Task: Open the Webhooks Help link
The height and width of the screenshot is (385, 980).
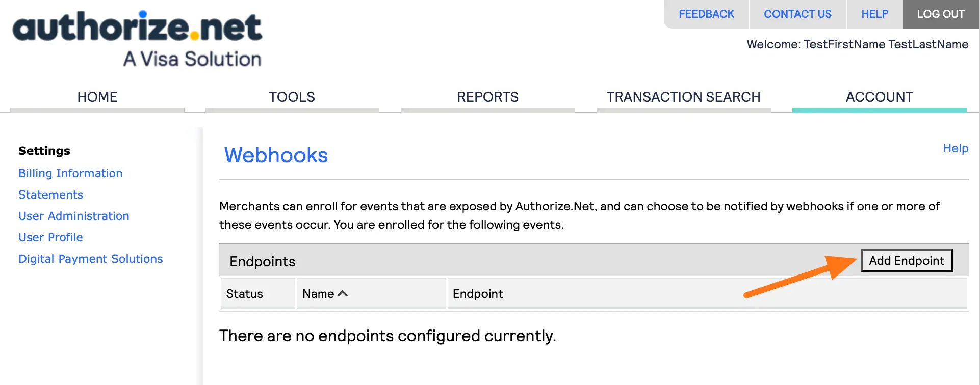Action: pyautogui.click(x=956, y=148)
